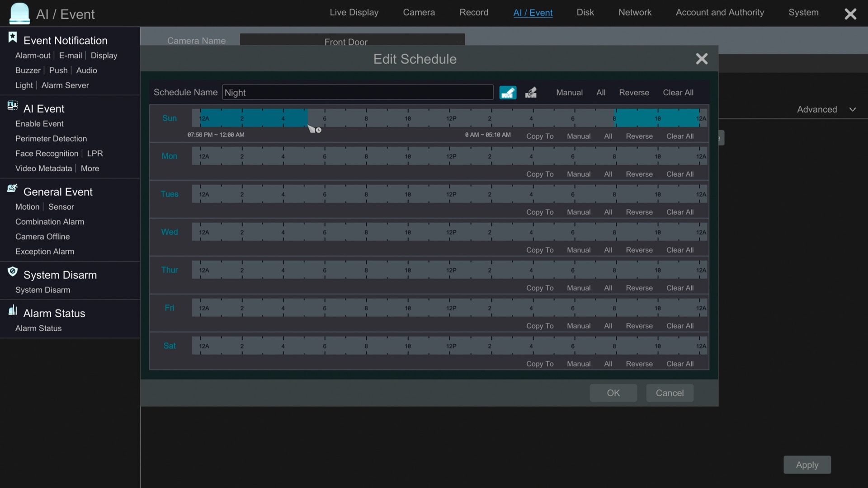
Task: Click Reverse for Wednesday row
Action: 639,250
